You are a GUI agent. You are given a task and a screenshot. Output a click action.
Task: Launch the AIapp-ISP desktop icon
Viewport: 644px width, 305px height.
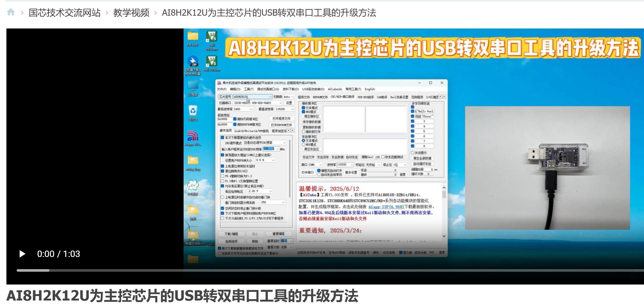pos(193,138)
